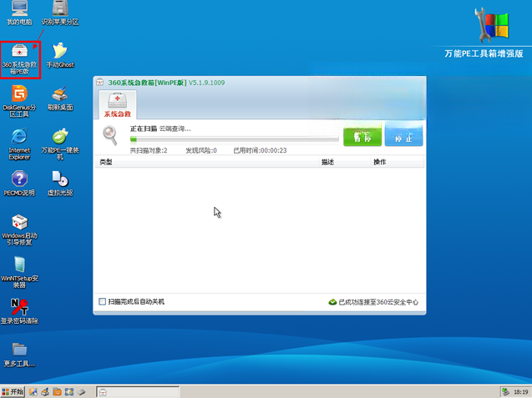Click the 操作 column header
The height and width of the screenshot is (398, 532).
point(380,162)
